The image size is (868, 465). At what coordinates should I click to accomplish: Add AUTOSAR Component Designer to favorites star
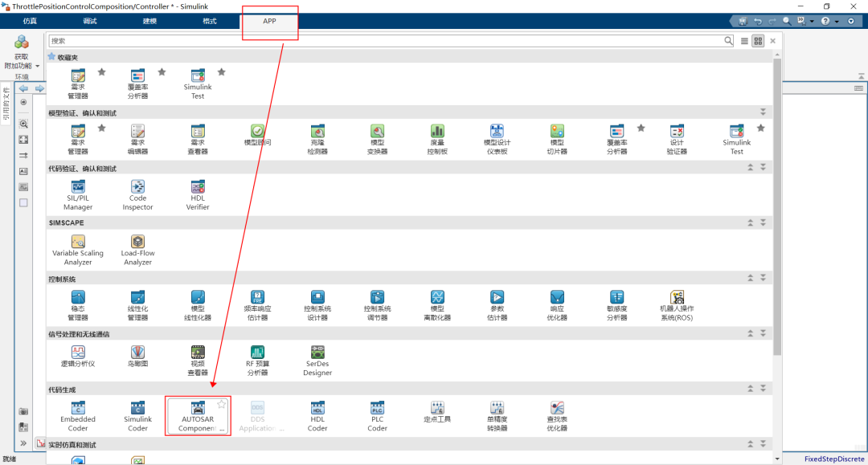pos(222,404)
